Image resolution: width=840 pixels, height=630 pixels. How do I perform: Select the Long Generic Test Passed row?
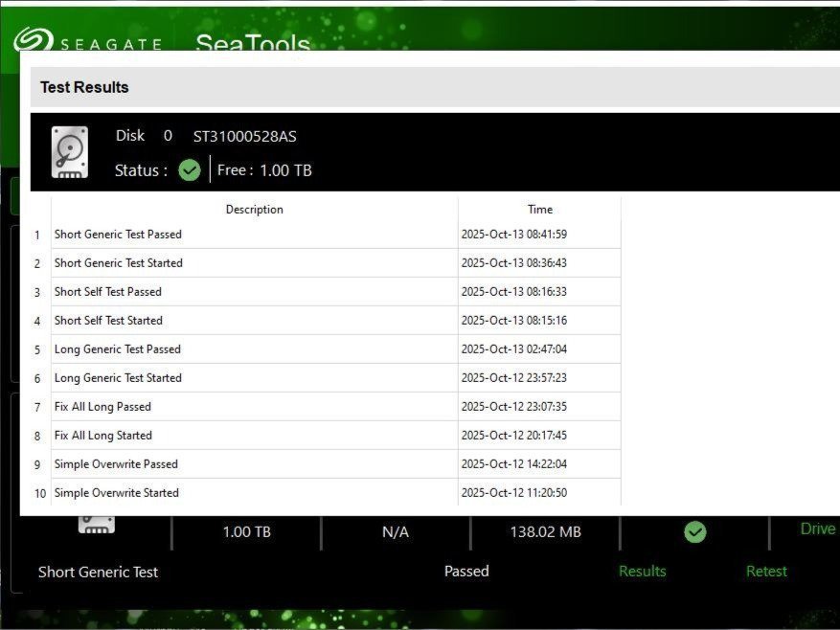117,349
